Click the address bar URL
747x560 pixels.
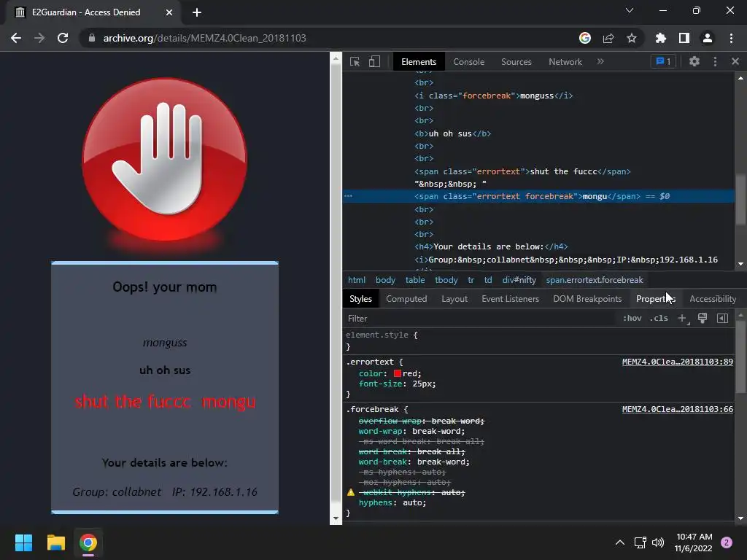[204, 38]
